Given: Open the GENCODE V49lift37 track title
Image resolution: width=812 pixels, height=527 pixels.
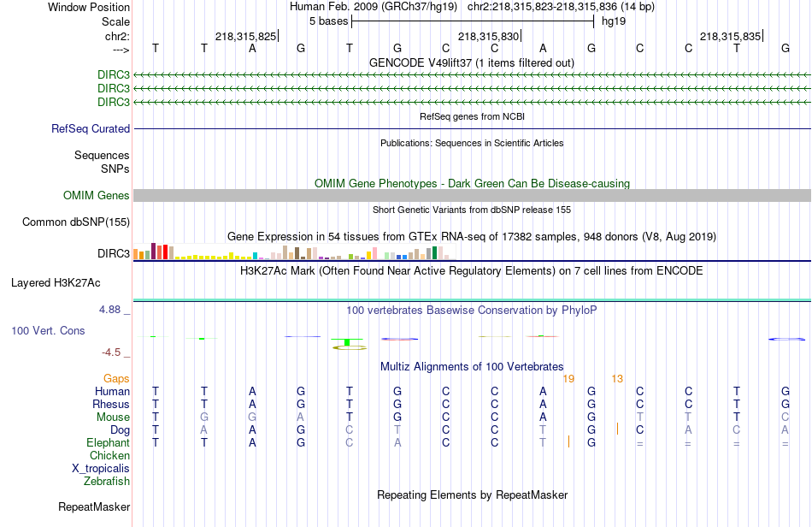Looking at the screenshot, I should point(472,62).
